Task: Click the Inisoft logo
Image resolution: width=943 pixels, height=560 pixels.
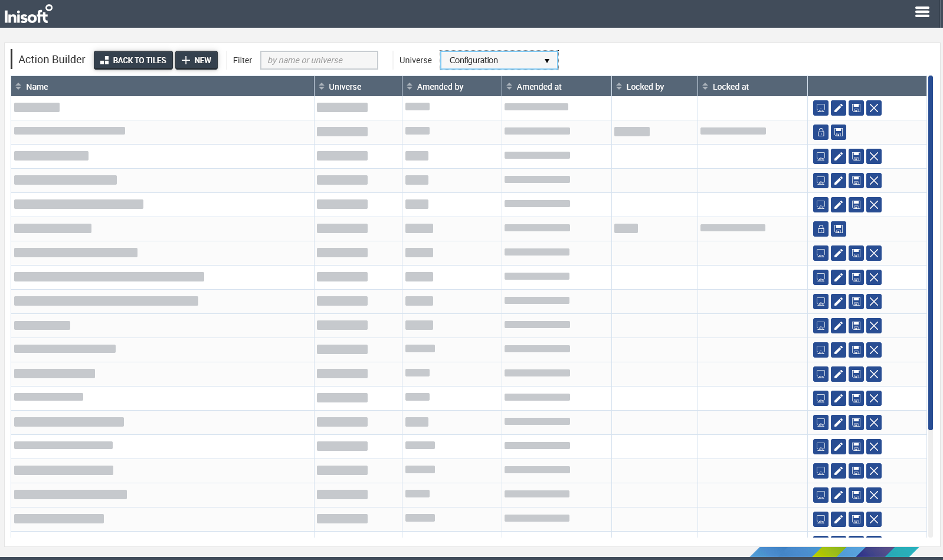Action: pyautogui.click(x=28, y=14)
